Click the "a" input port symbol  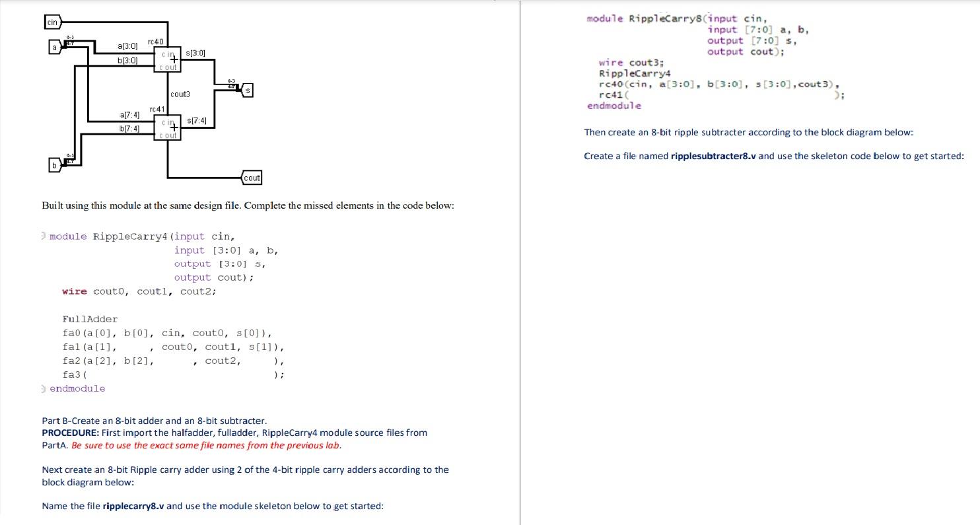tap(54, 46)
